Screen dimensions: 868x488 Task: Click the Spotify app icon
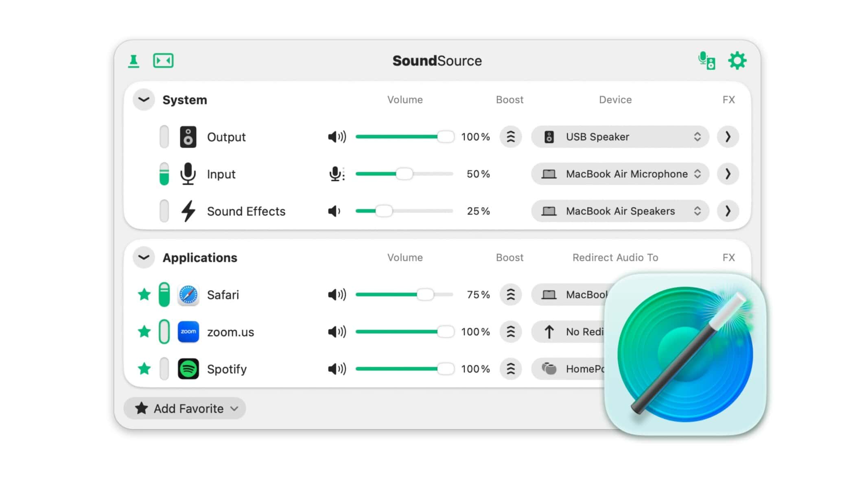188,369
